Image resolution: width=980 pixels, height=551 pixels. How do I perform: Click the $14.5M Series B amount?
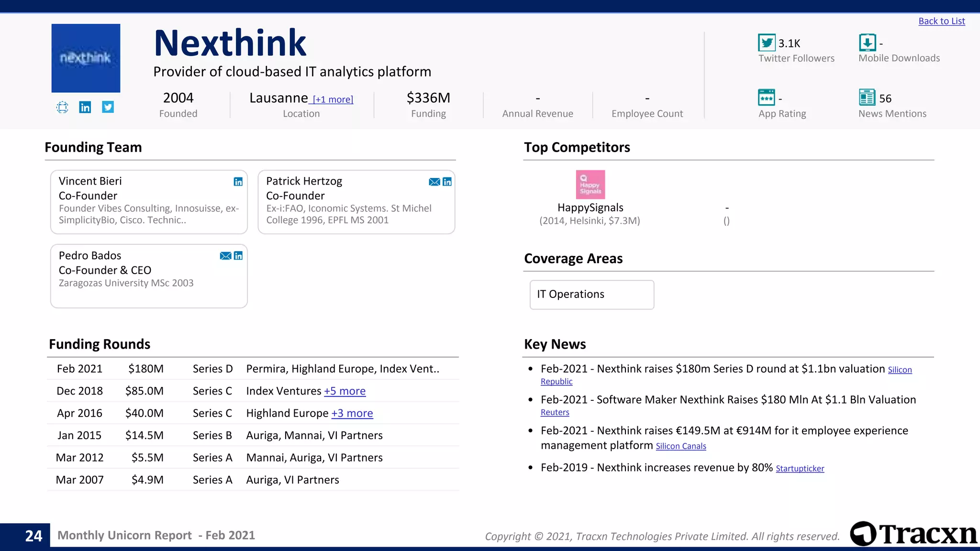tap(145, 435)
